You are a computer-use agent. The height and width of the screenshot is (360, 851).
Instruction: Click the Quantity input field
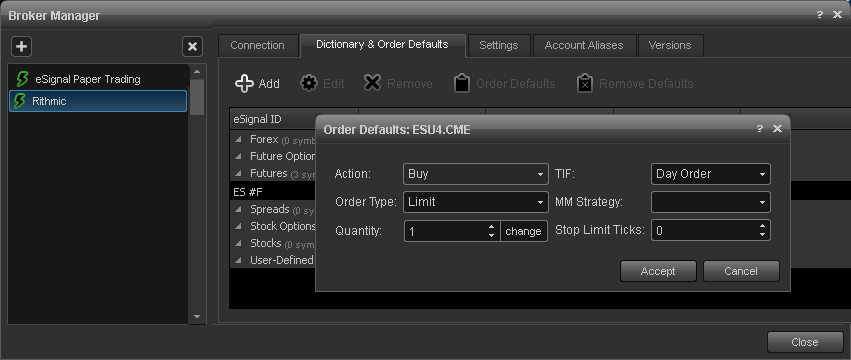[x=446, y=231]
